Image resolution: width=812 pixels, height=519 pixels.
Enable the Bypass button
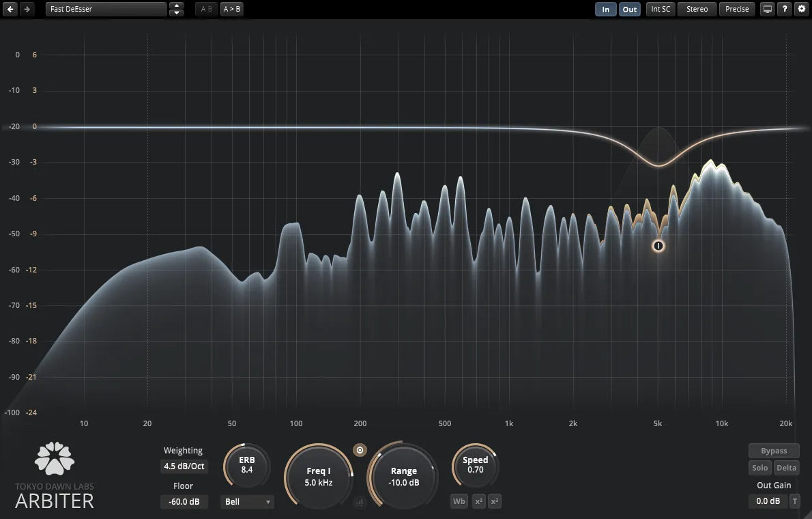[774, 451]
